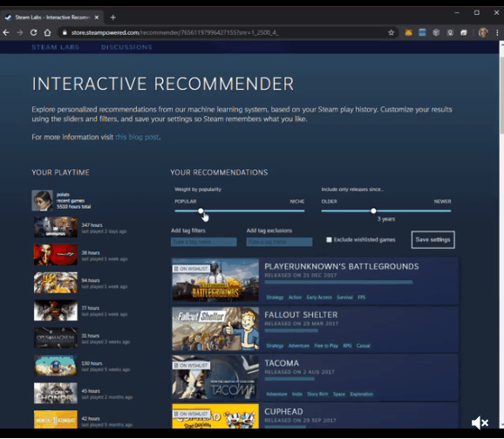Open the 38 hours played game thumbnail

[x=56, y=255]
